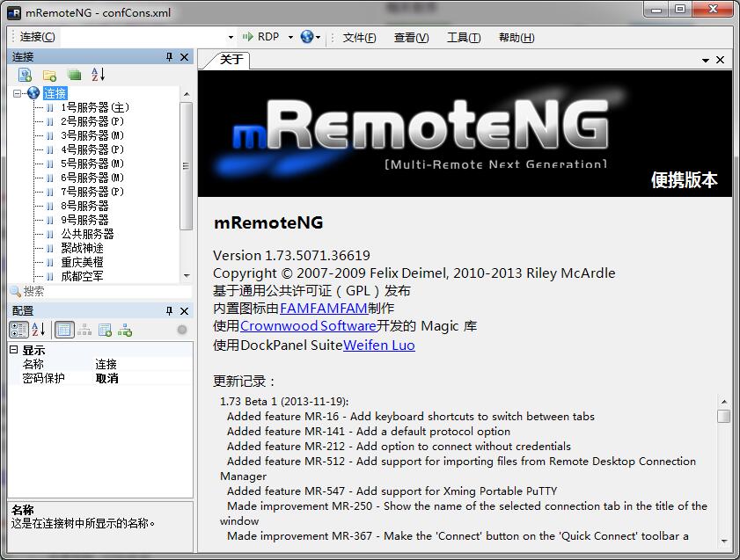This screenshot has height=560, width=740.
Task: Switch 配置 grid to alphabetical sort
Action: (x=39, y=330)
